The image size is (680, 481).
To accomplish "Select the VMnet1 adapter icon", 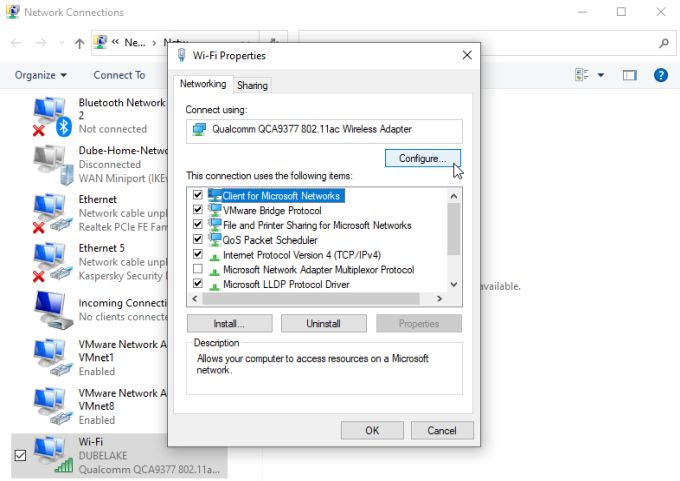I will (54, 358).
